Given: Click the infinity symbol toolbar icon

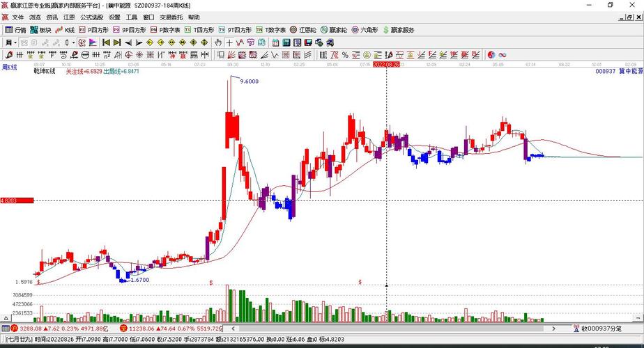Looking at the screenshot, I should click(x=503, y=54).
